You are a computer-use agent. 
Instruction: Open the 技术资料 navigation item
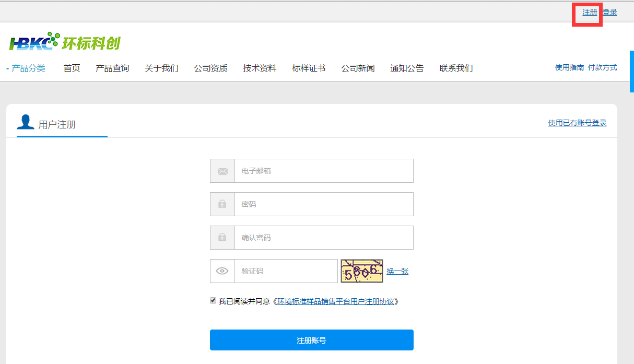coord(260,68)
